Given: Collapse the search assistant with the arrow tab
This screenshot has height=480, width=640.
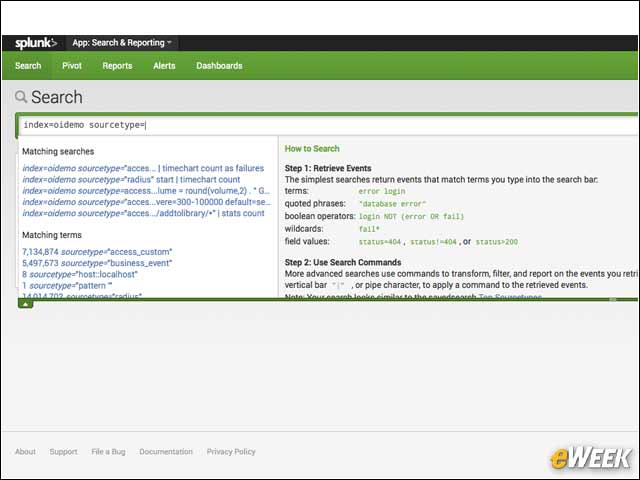Looking at the screenshot, I should point(25,304).
